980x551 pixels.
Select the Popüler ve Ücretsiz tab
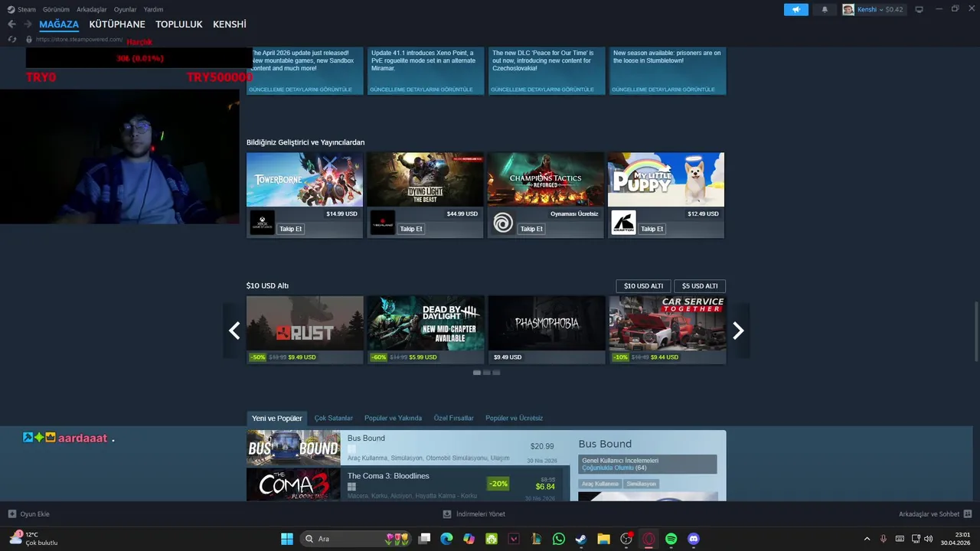click(x=514, y=419)
